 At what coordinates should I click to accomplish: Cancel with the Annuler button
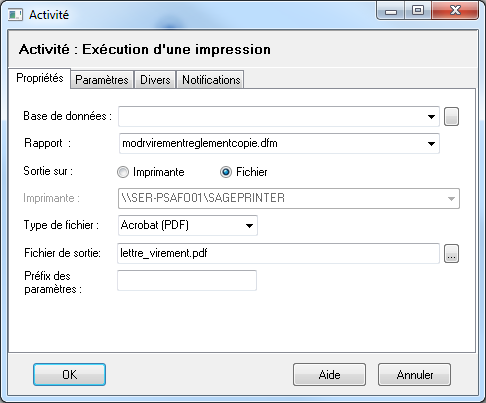coord(415,375)
